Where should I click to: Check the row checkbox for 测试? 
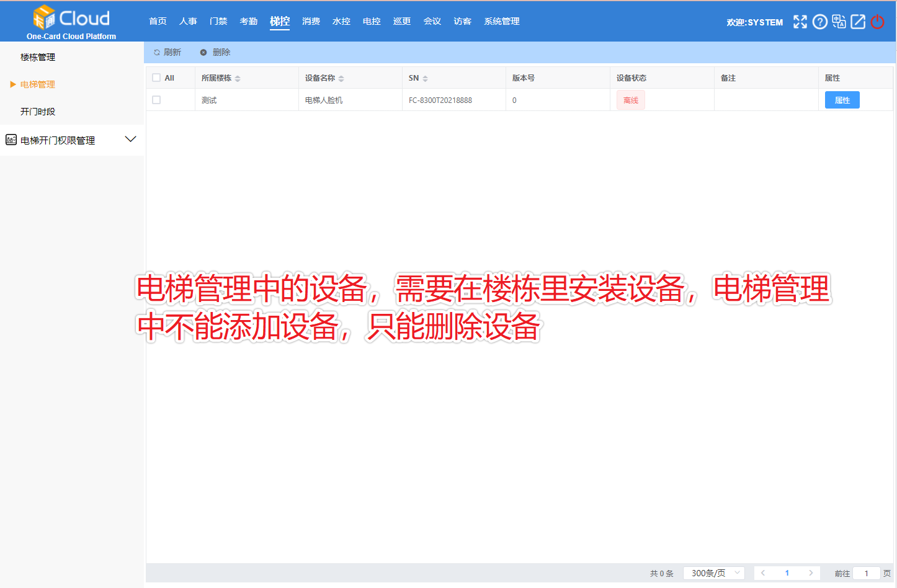tap(156, 100)
